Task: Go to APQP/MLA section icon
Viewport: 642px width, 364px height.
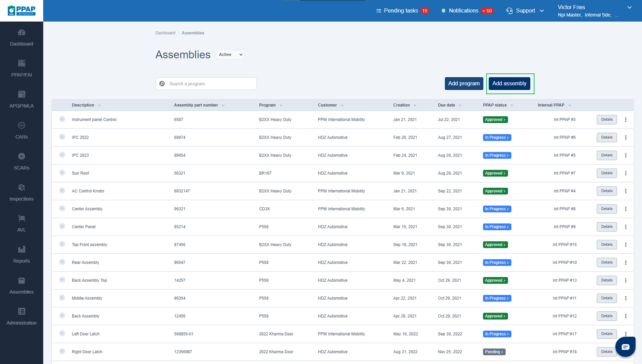Action: [x=21, y=94]
